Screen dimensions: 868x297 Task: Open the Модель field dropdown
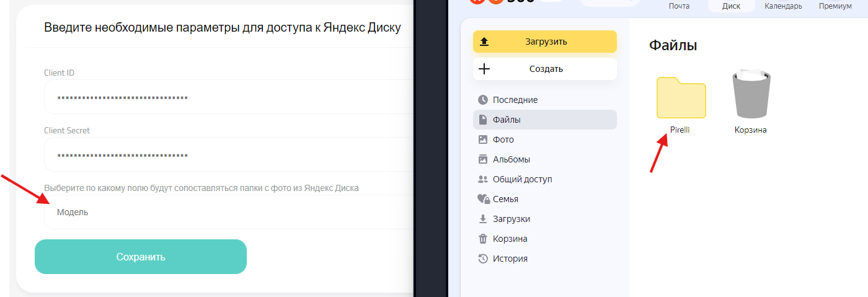coord(228,212)
